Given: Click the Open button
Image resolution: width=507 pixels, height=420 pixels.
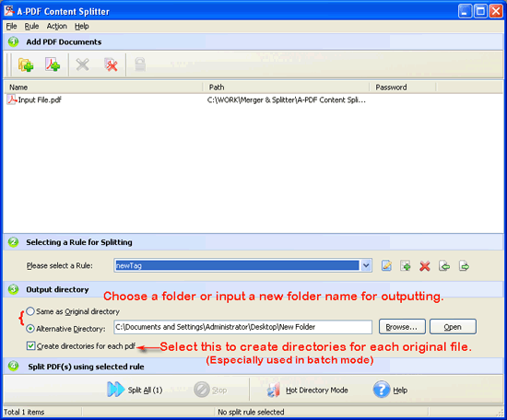Looking at the screenshot, I should tap(453, 327).
